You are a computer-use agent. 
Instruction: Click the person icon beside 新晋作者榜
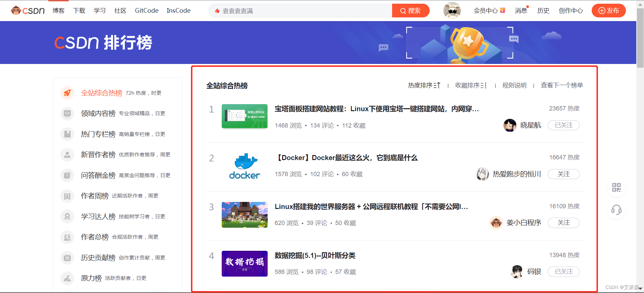[67, 155]
